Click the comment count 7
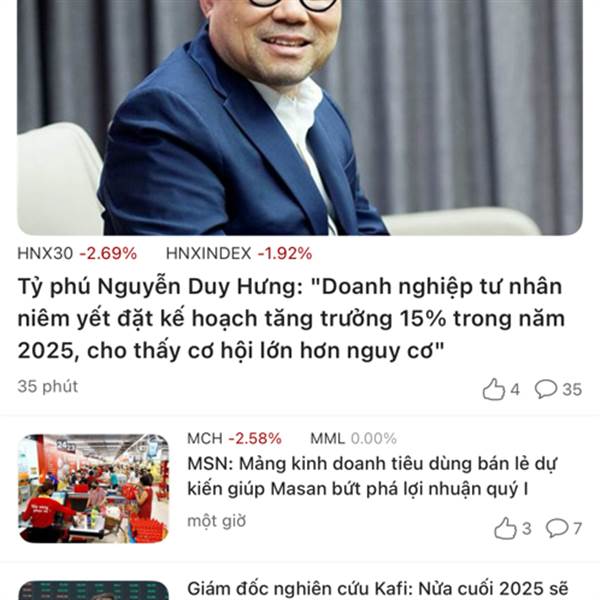Image resolution: width=600 pixels, height=600 pixels. tap(577, 529)
